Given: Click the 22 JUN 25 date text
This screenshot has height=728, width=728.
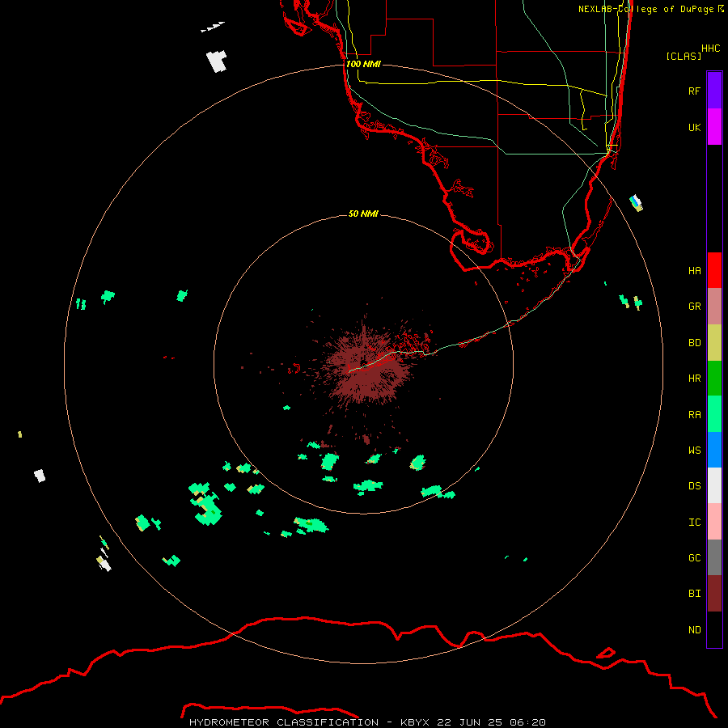Looking at the screenshot, I should click(x=469, y=722).
